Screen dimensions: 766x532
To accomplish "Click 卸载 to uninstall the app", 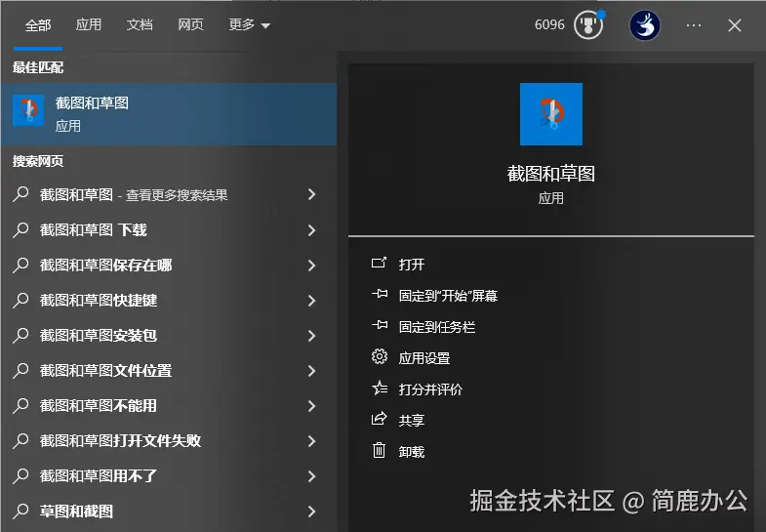I will coord(412,452).
